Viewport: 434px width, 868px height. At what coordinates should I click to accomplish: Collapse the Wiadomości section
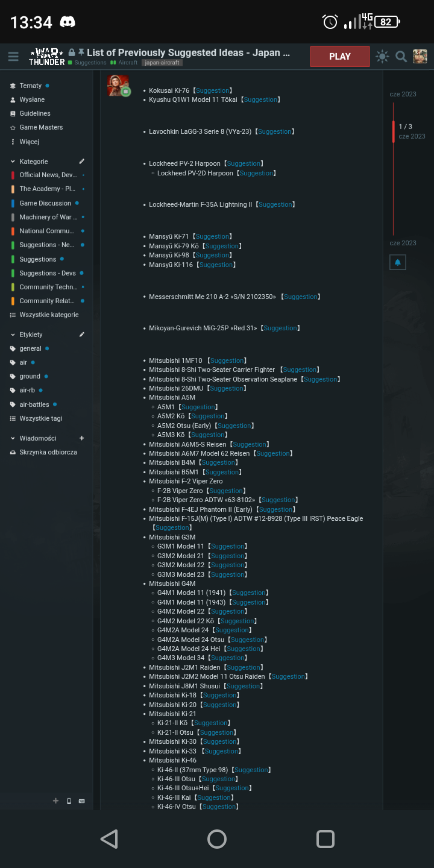[x=13, y=438]
